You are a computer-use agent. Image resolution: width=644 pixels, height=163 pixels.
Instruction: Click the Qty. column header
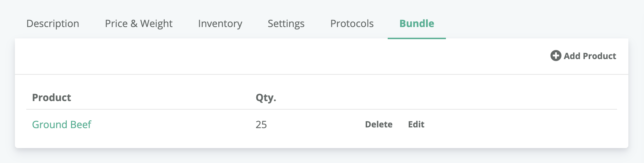point(266,98)
